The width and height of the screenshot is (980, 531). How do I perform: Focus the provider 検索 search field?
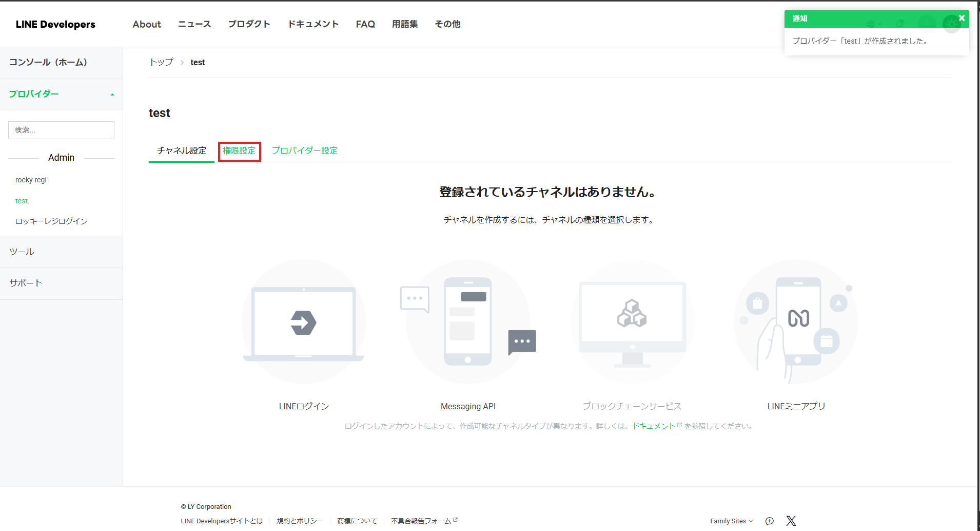[61, 130]
